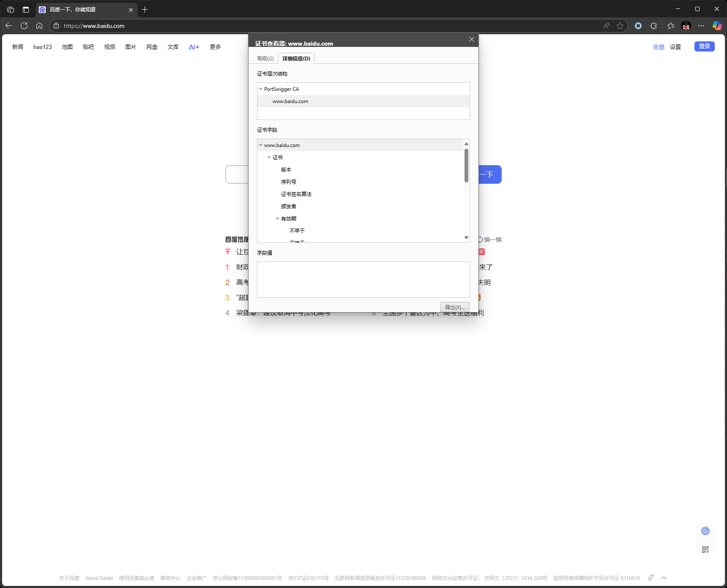The height and width of the screenshot is (588, 727).
Task: Show the Baidu QR code floating icon
Action: point(705,550)
